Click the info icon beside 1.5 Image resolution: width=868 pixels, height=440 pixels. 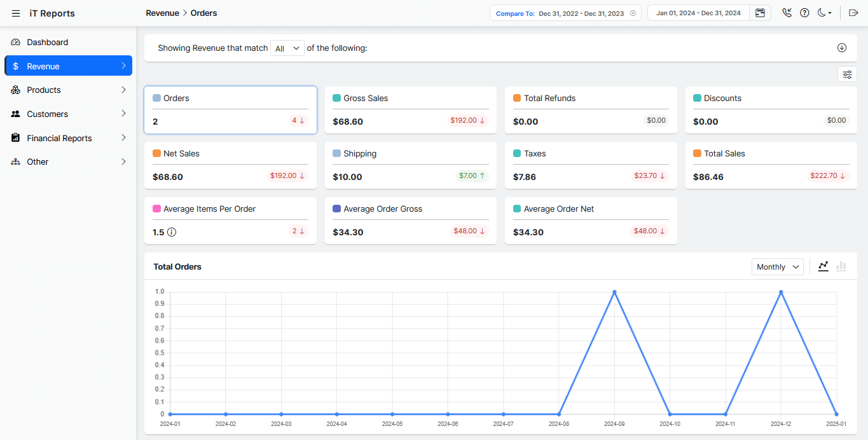click(x=172, y=232)
